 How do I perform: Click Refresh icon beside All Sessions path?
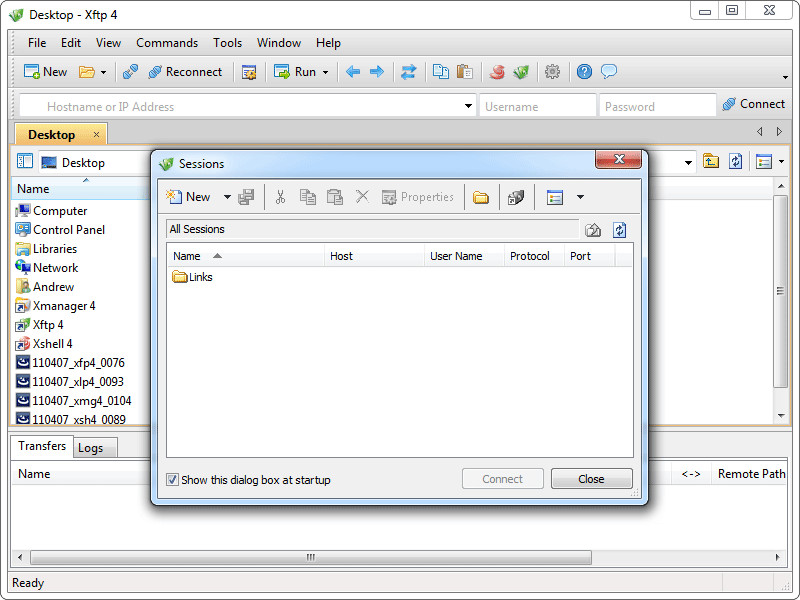click(x=619, y=230)
